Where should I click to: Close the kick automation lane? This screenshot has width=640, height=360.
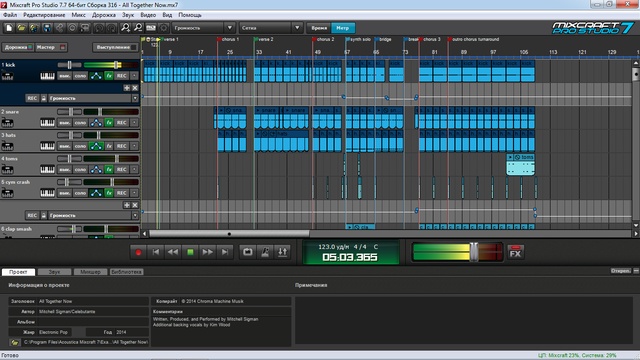click(x=135, y=88)
